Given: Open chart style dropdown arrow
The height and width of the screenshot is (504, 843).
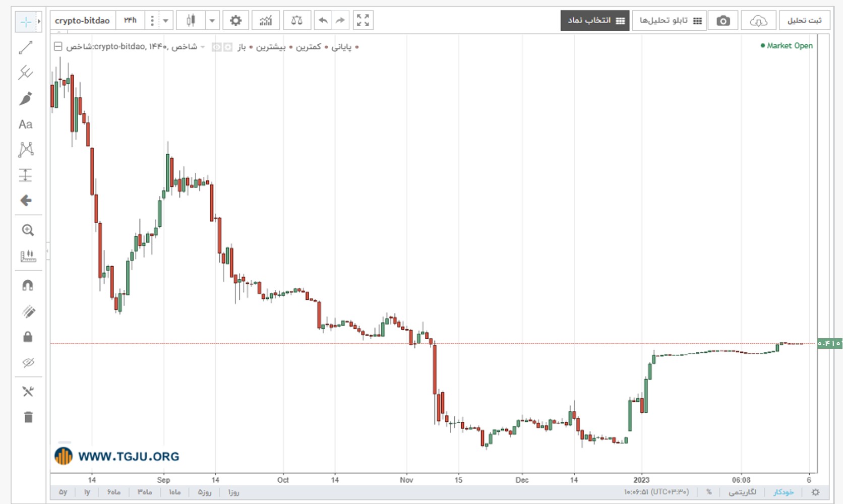Looking at the screenshot, I should click(212, 21).
